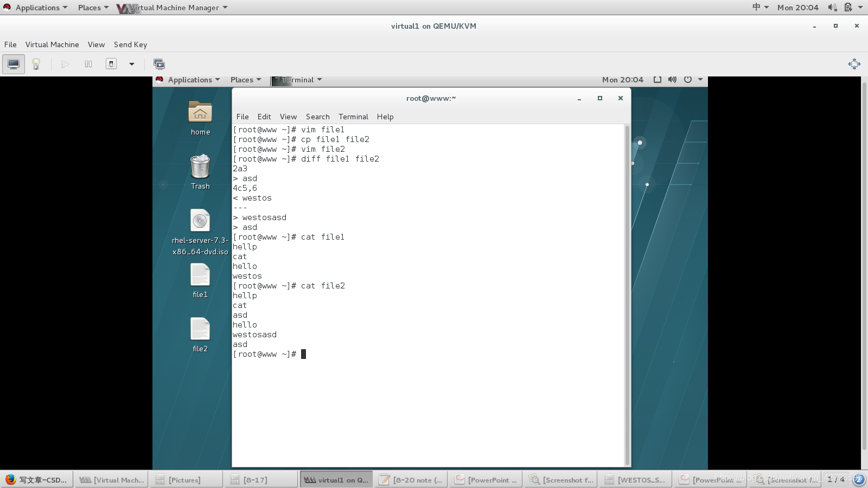Show the graphical console view
Image resolution: width=868 pixels, height=488 pixels.
coord(14,64)
